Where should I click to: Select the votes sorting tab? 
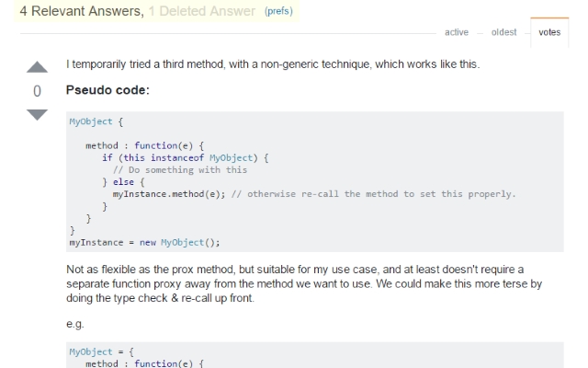coord(549,32)
